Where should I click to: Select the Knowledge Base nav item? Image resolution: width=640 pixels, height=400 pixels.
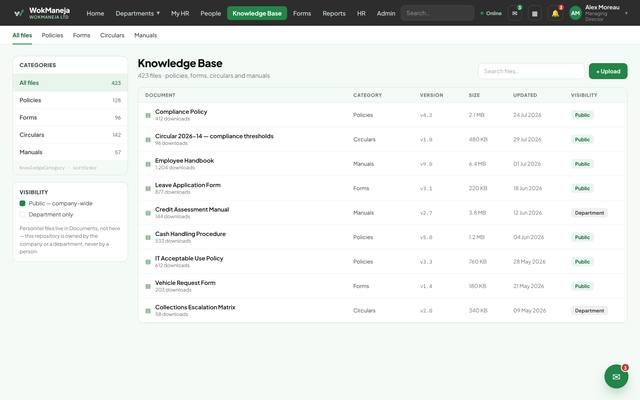pyautogui.click(x=257, y=13)
